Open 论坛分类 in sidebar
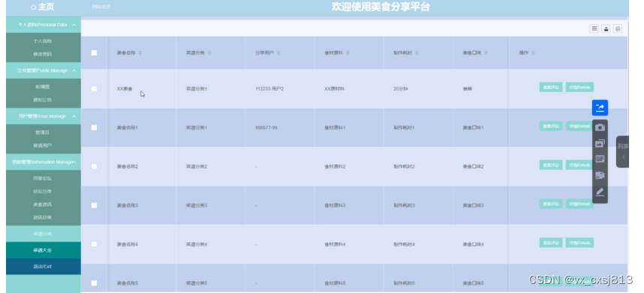 point(43,191)
